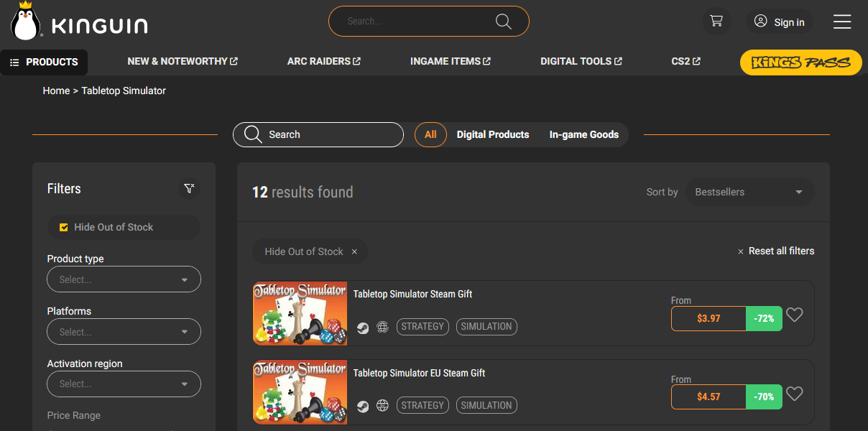Focus the category Search field
The height and width of the screenshot is (431, 868).
click(318, 134)
